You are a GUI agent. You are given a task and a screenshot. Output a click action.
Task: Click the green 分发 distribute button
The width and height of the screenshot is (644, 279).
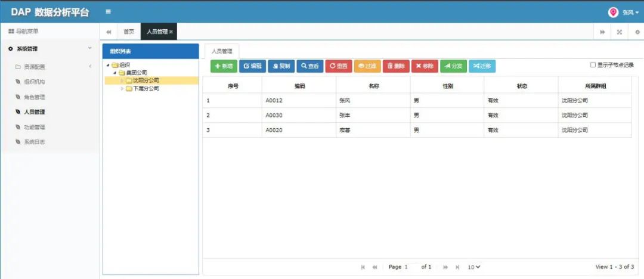453,66
